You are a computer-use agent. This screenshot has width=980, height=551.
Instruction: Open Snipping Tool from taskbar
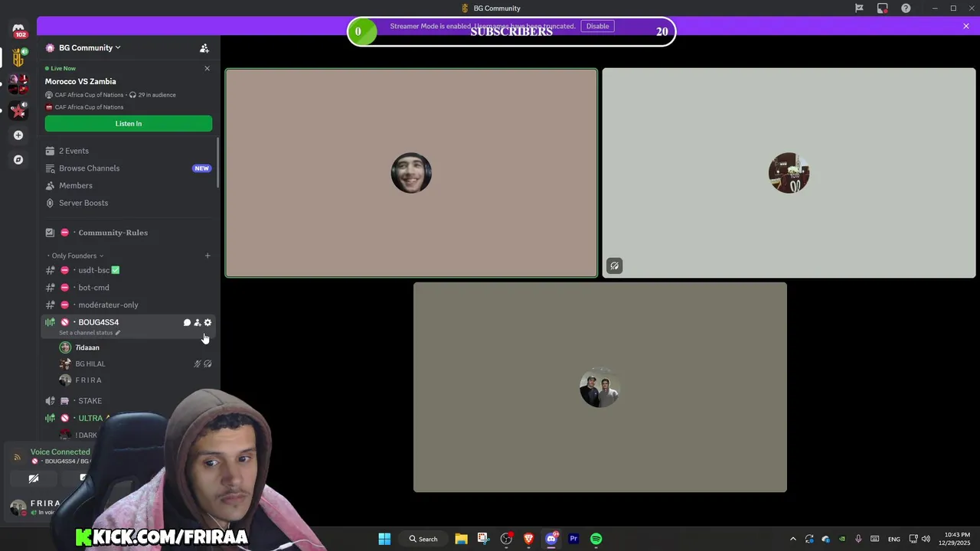point(483,539)
